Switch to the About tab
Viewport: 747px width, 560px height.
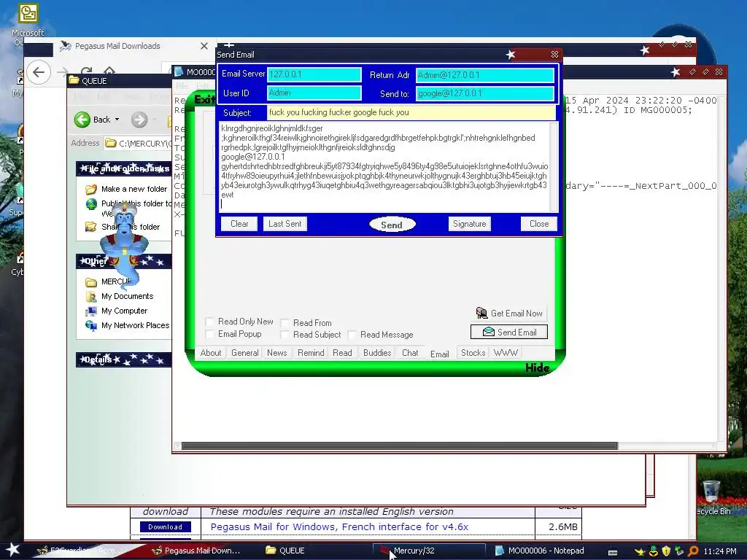tap(211, 353)
